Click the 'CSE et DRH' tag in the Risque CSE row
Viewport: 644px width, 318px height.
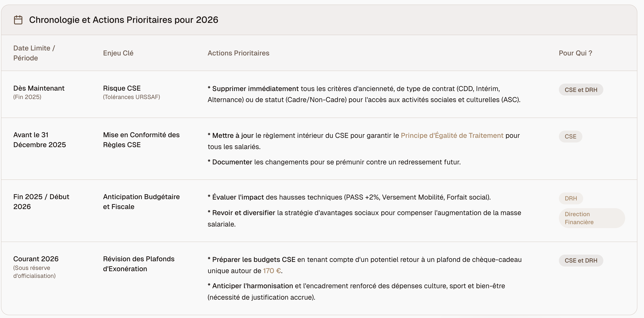581,90
